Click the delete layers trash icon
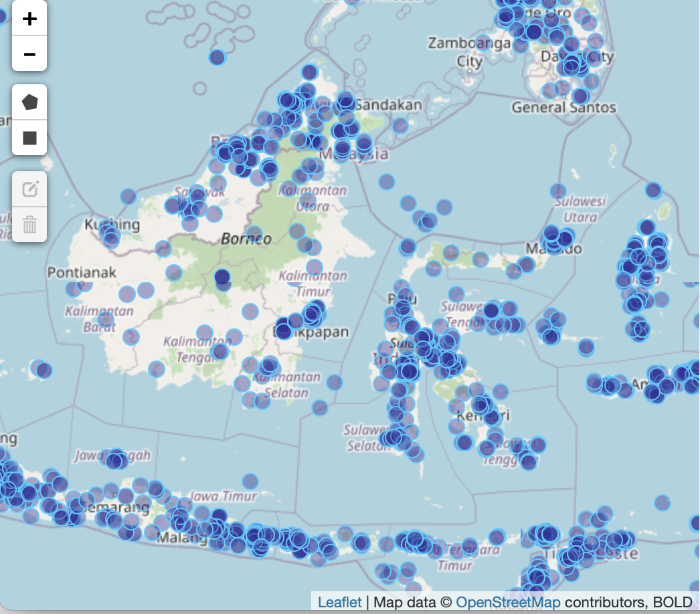This screenshot has height=614, width=700. [29, 224]
